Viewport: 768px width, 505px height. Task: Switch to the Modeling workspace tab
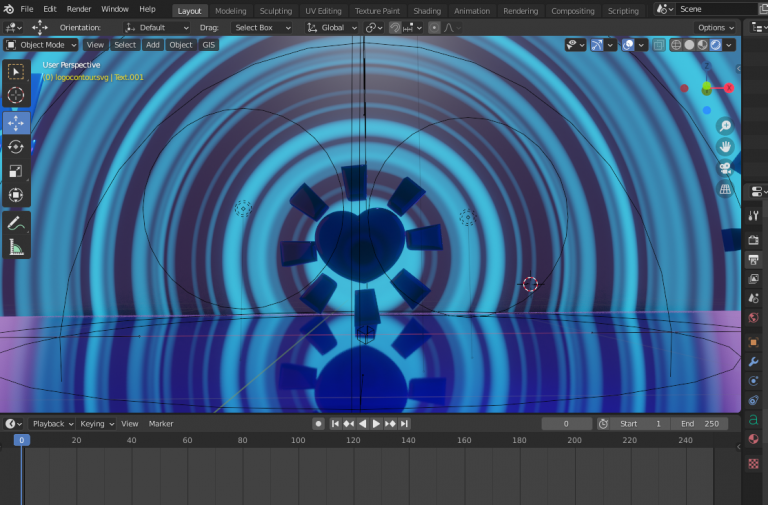point(230,11)
